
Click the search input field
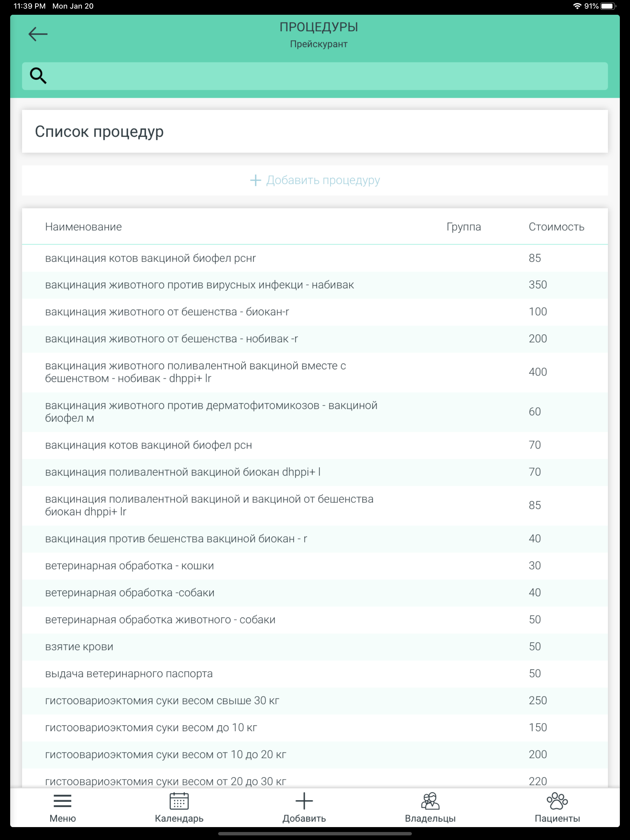pos(315,76)
